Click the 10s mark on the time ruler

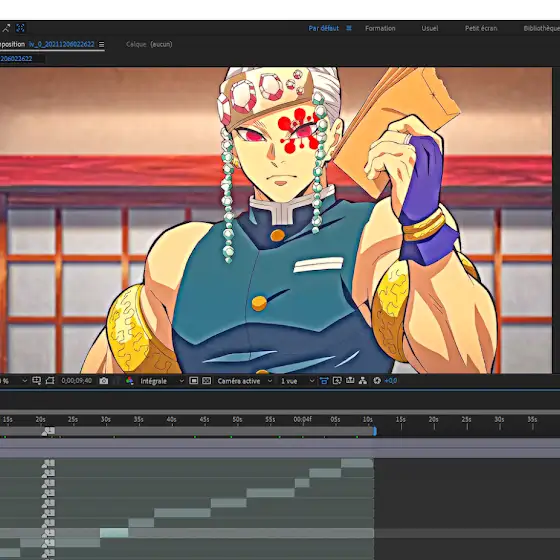point(368,419)
